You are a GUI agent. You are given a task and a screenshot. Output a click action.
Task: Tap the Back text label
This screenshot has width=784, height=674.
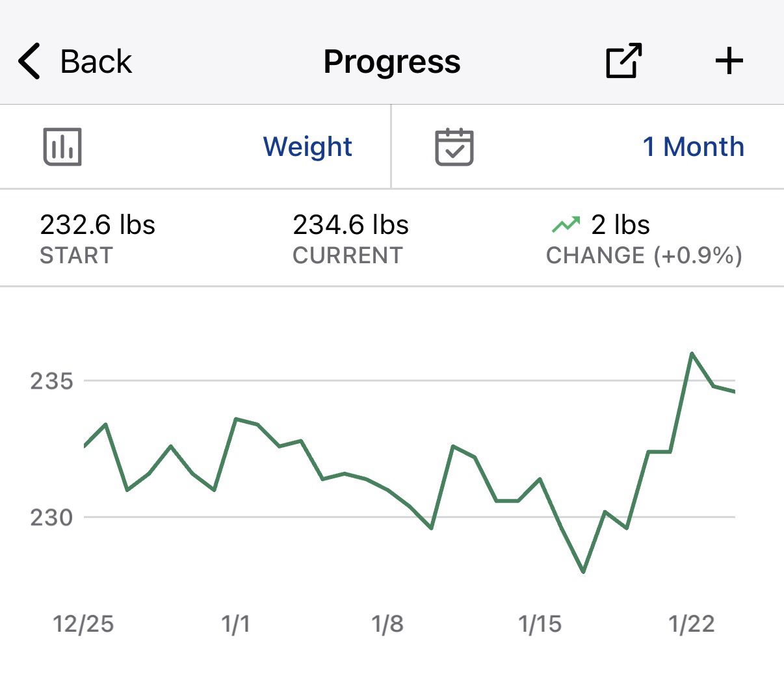click(x=96, y=62)
